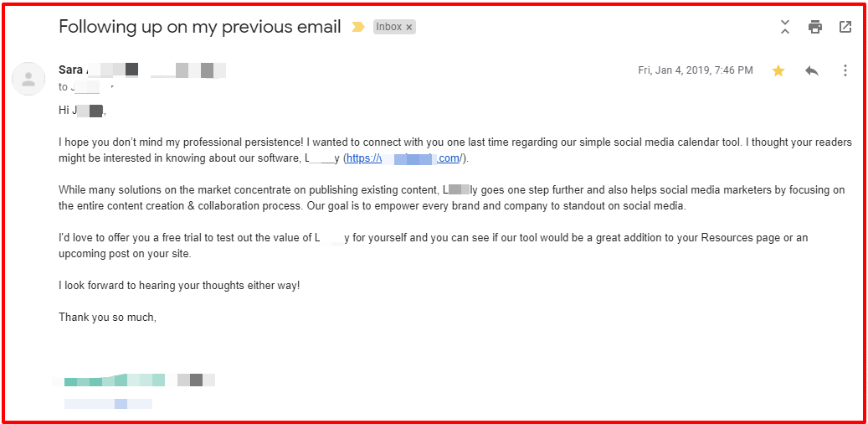The width and height of the screenshot is (868, 424).
Task: Open the three-dot More options menu
Action: (845, 70)
